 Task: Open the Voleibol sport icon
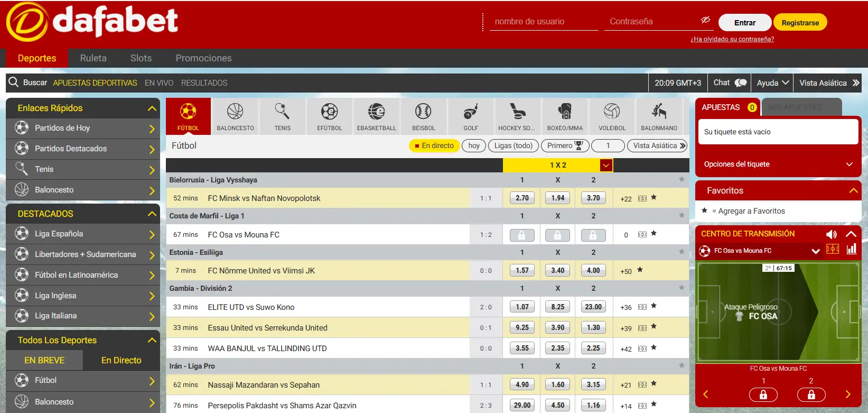pyautogui.click(x=612, y=112)
